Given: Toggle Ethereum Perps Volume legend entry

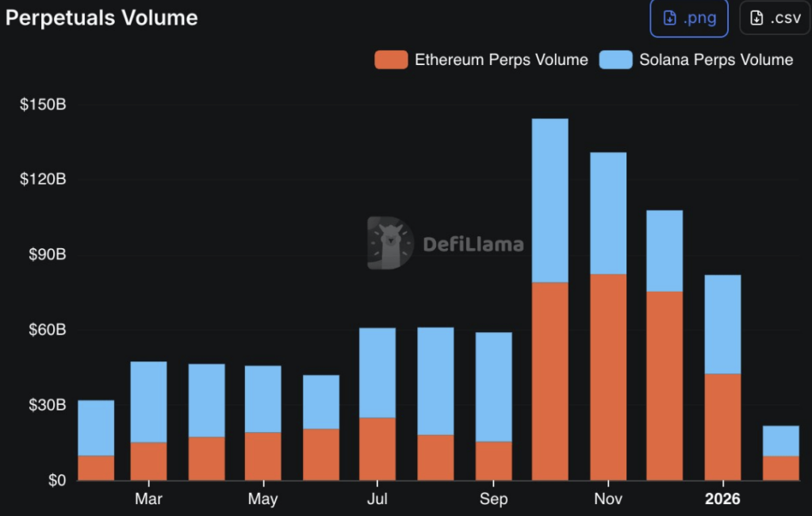Looking at the screenshot, I should 481,59.
